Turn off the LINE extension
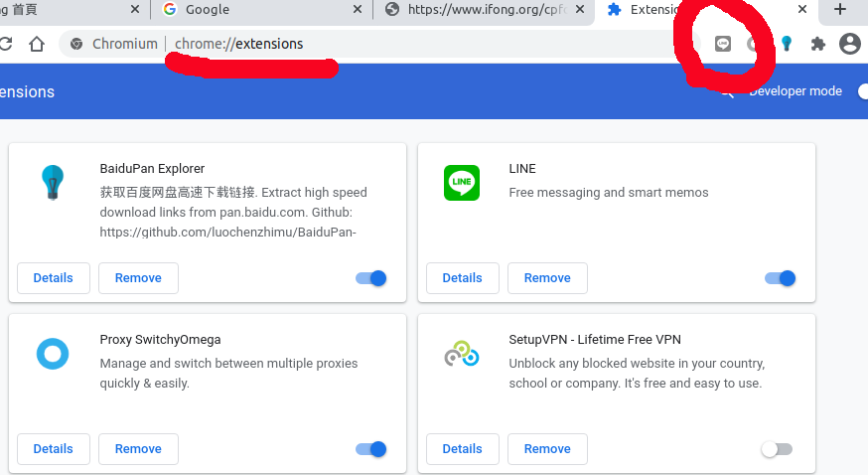The width and height of the screenshot is (868, 475). (x=781, y=278)
